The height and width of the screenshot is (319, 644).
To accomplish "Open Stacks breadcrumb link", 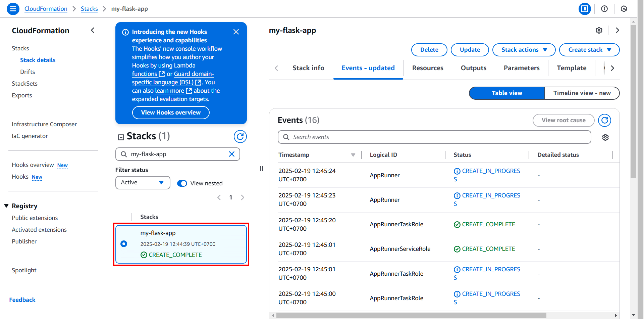I will pyautogui.click(x=89, y=9).
